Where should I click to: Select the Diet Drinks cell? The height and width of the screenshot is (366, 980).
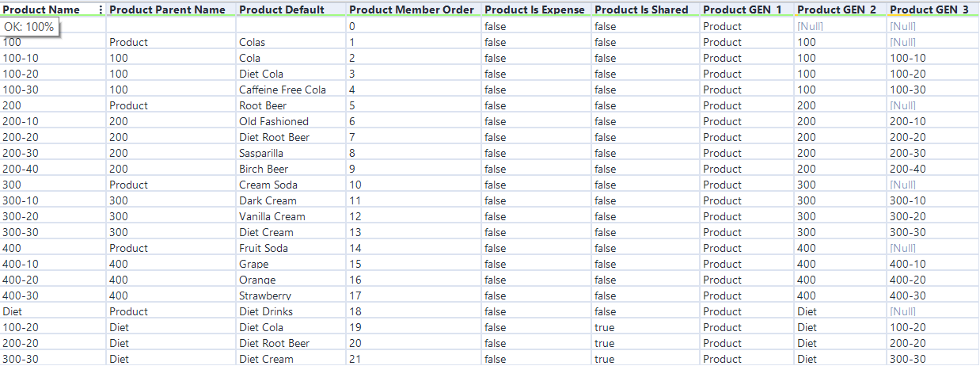265,311
